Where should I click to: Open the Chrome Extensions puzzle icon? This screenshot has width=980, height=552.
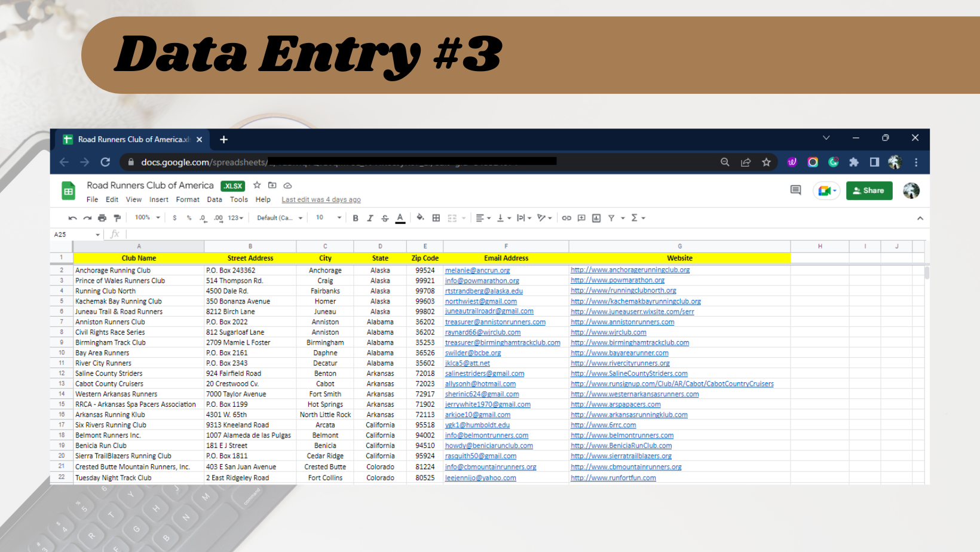(854, 162)
